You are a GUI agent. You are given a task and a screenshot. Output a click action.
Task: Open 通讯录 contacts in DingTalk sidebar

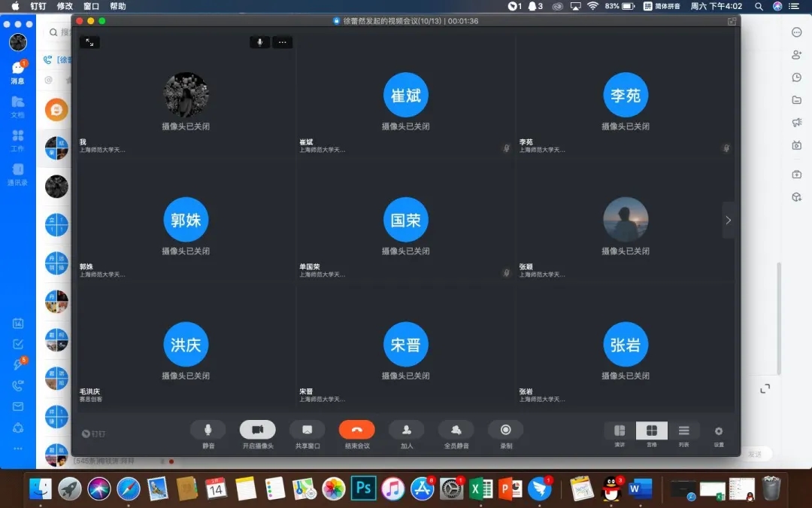pyautogui.click(x=17, y=174)
